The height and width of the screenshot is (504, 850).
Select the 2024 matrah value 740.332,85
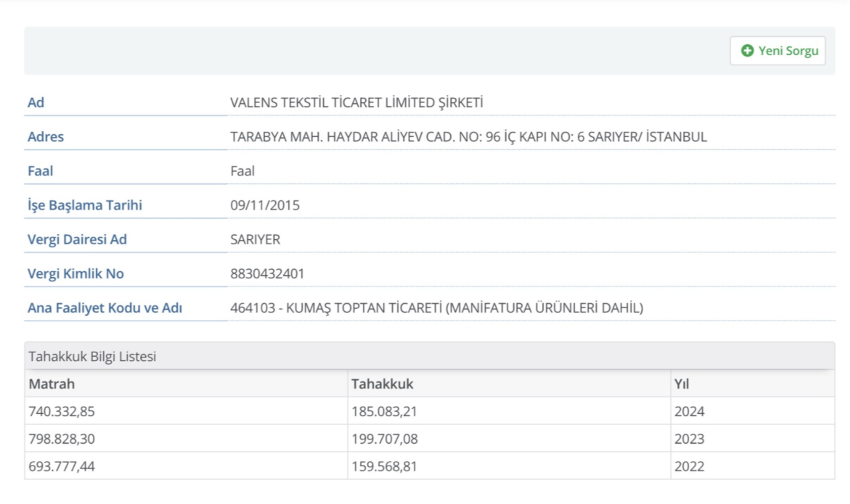pyautogui.click(x=62, y=411)
